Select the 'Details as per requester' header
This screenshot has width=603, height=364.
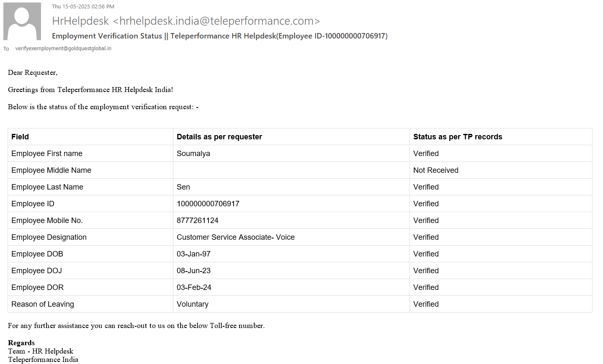point(219,137)
